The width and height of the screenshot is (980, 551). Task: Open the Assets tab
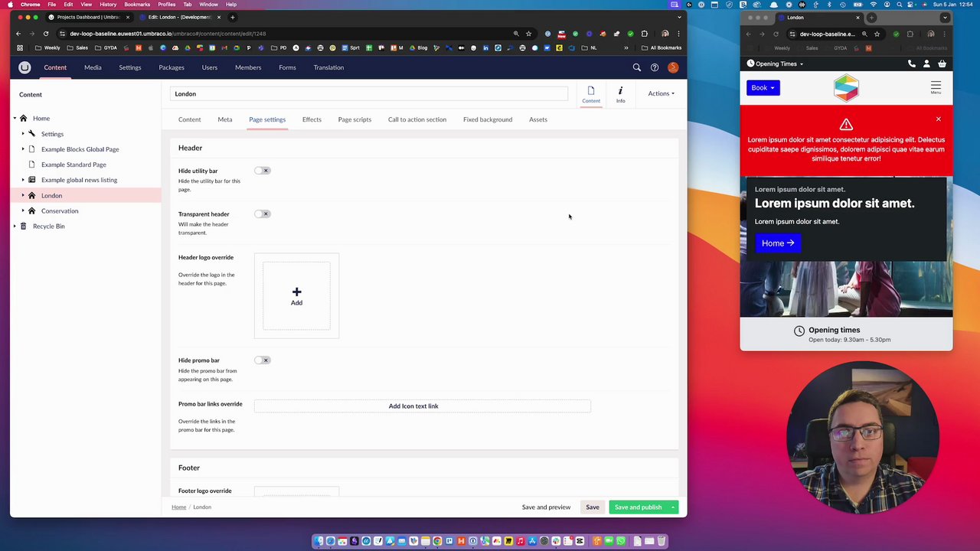pos(538,119)
